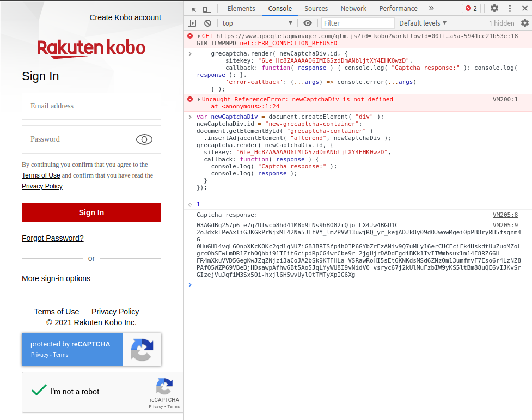Click the red error count badge
The height and width of the screenshot is (420, 532).
point(471,9)
